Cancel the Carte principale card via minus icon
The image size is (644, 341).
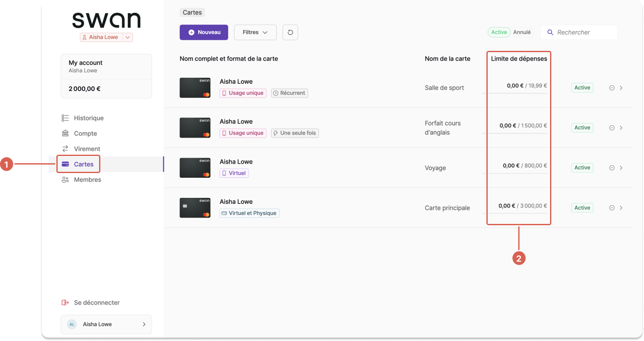click(x=612, y=208)
